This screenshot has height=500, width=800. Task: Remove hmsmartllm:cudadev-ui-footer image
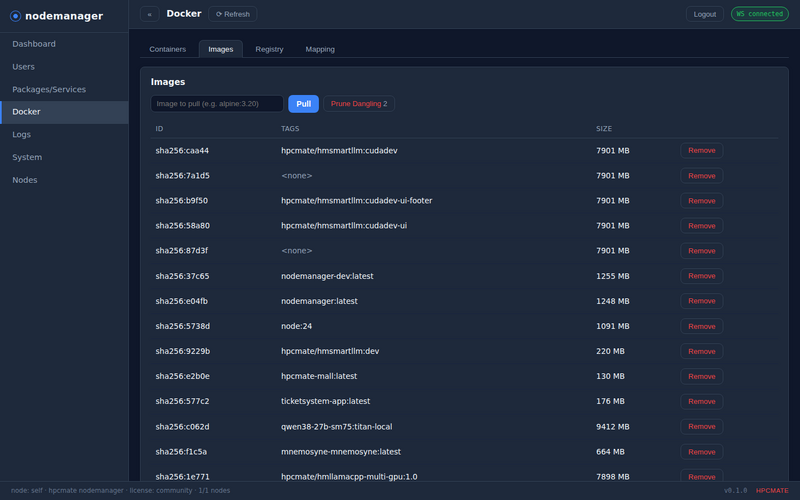pyautogui.click(x=702, y=201)
